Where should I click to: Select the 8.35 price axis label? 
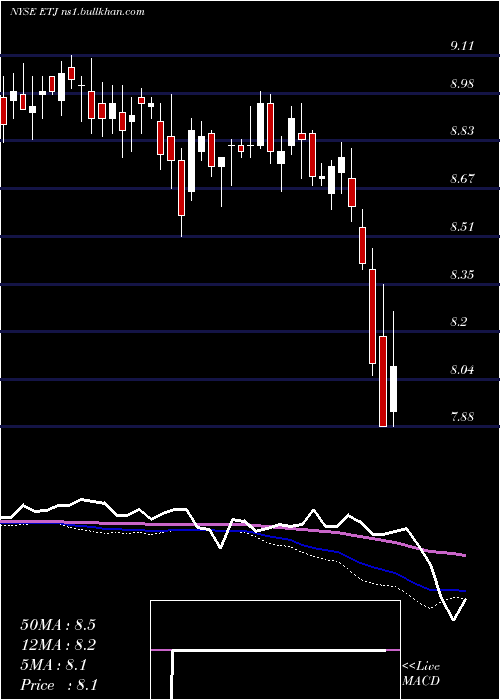pyautogui.click(x=462, y=274)
